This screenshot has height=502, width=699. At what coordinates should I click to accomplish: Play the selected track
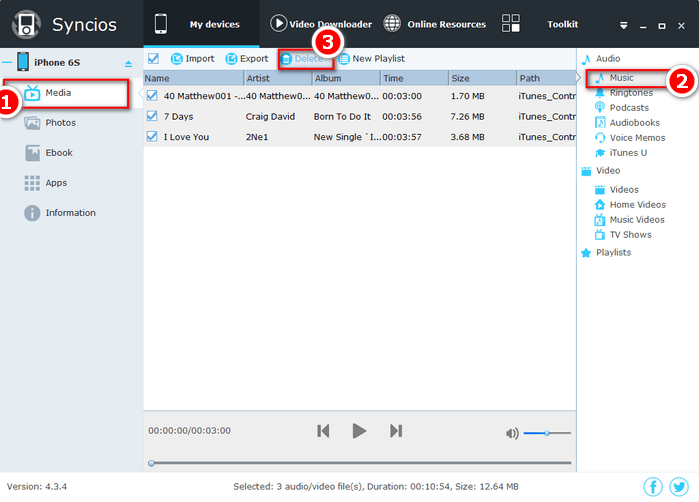pos(359,431)
